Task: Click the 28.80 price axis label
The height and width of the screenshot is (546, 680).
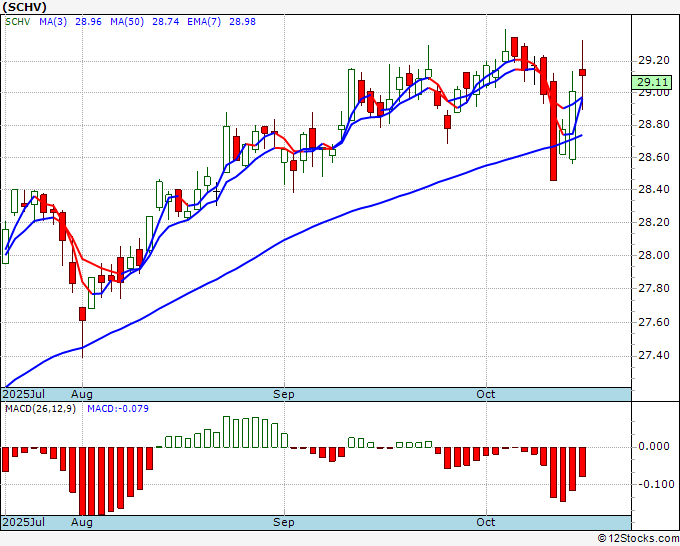Action: coord(654,125)
